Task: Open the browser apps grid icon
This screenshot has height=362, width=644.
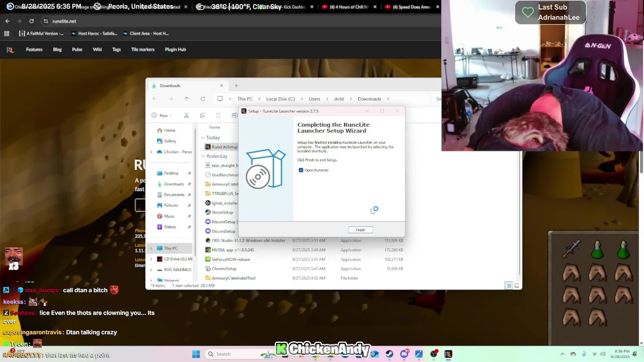Action: click(7, 34)
